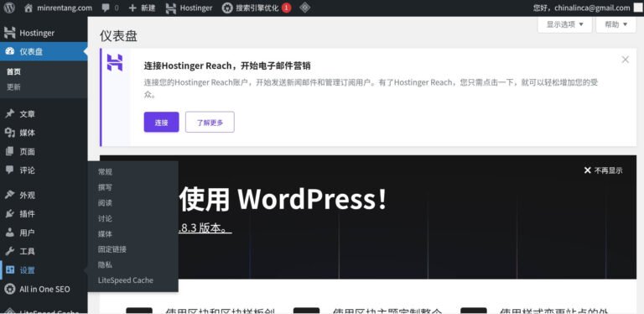Select 撰写 in the settings submenu
This screenshot has height=314, width=644.
coord(105,187)
